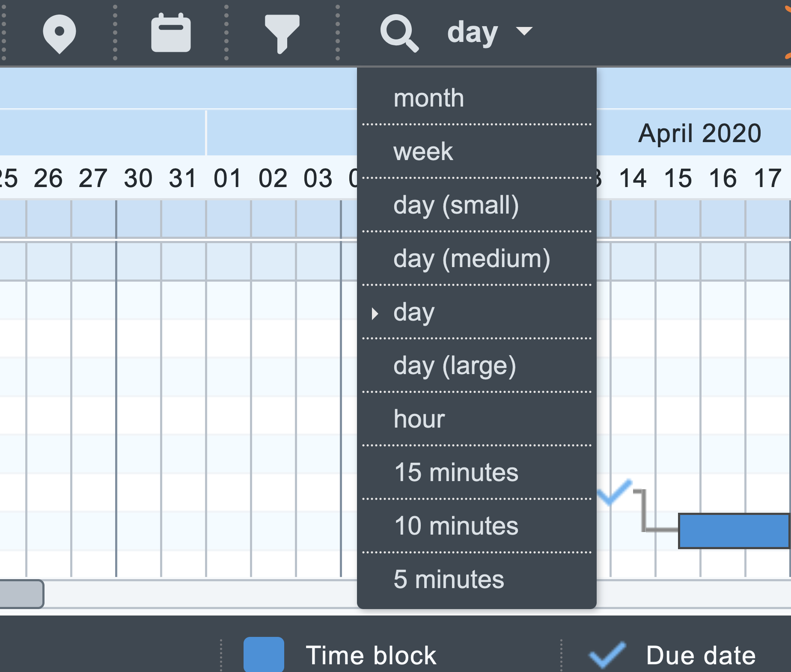Switch timeline zoom to 'hour'
The image size is (791, 672).
420,419
